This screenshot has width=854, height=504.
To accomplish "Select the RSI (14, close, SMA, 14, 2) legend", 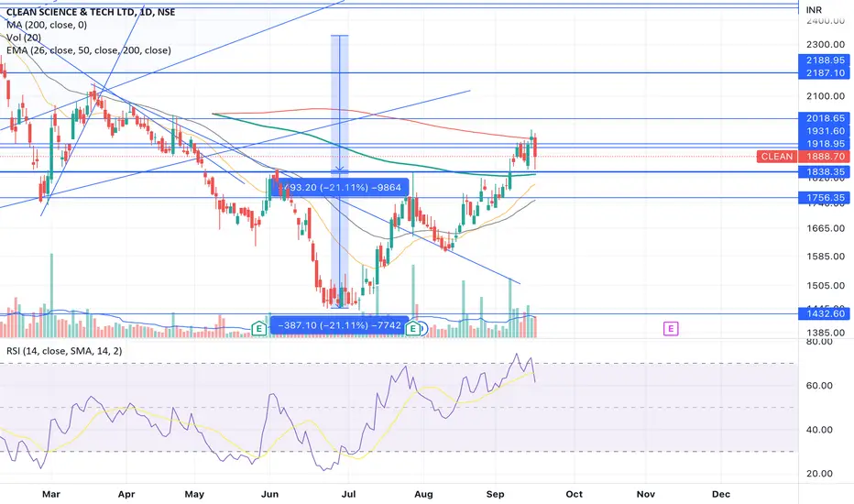I will [64, 351].
